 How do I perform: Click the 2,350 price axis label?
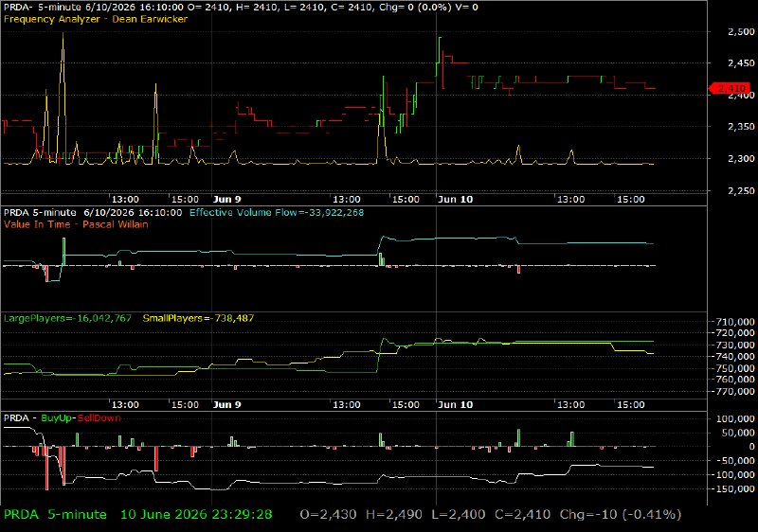[x=741, y=127]
